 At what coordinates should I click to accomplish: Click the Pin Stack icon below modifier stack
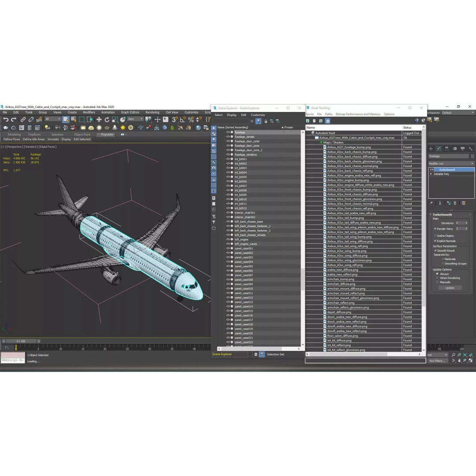[431, 203]
